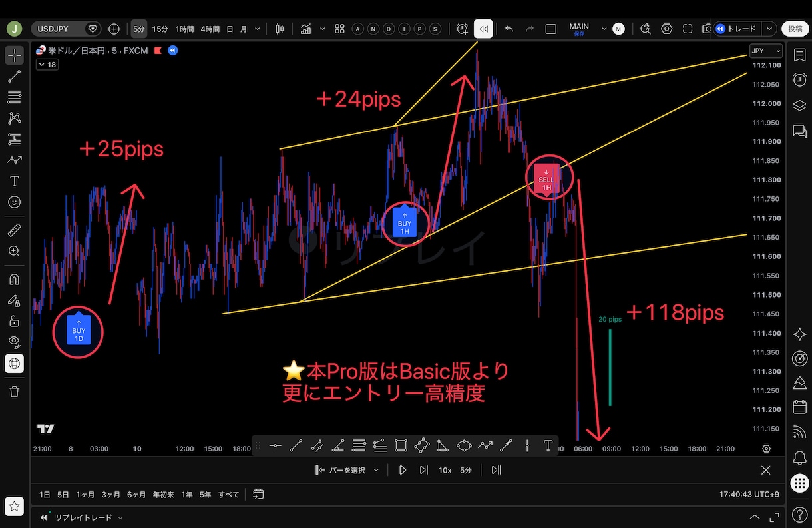The width and height of the screenshot is (812, 528).
Task: Pick horizontal line in floating drawing toolbar
Action: (x=276, y=446)
